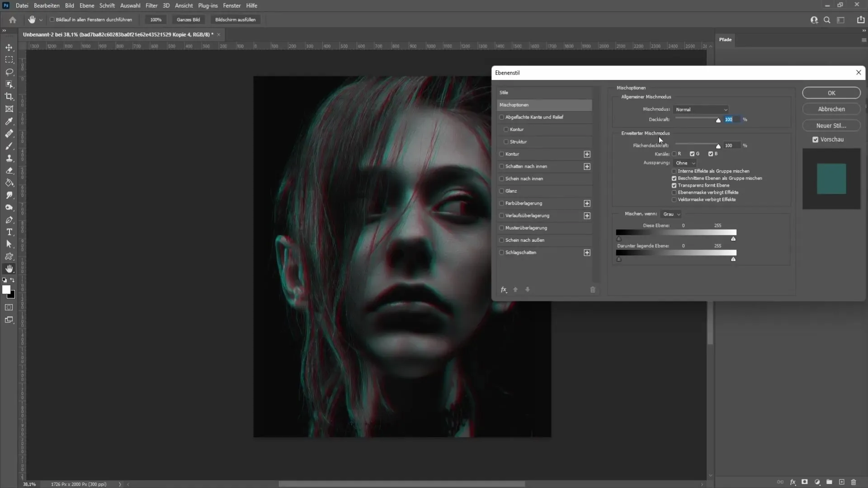Toggle 'Interne Effekte als Gruppe mischen'
868x488 pixels.
pyautogui.click(x=674, y=171)
